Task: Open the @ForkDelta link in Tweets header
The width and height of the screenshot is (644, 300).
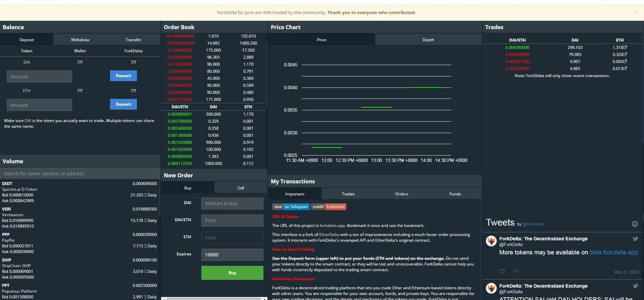Action: coord(533,224)
